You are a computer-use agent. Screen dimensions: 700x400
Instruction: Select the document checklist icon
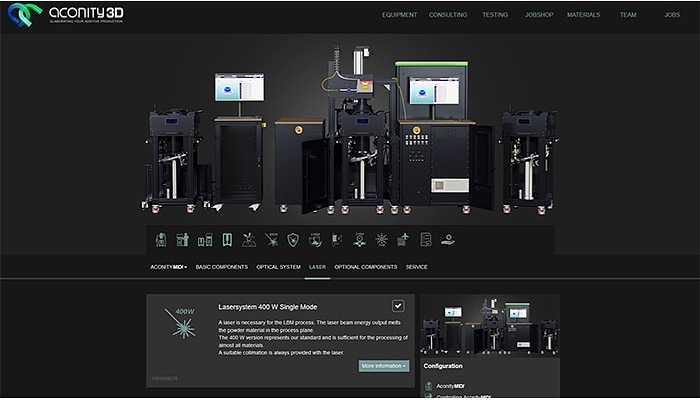point(426,240)
